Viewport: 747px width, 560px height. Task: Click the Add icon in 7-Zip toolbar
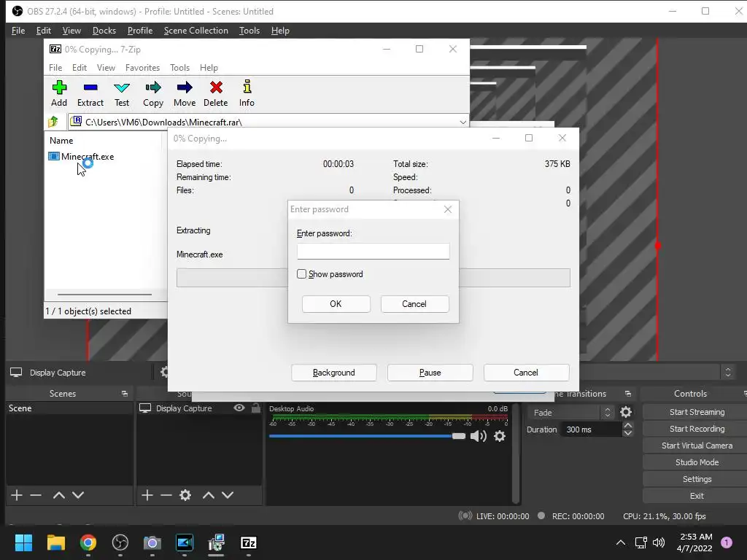59,87
